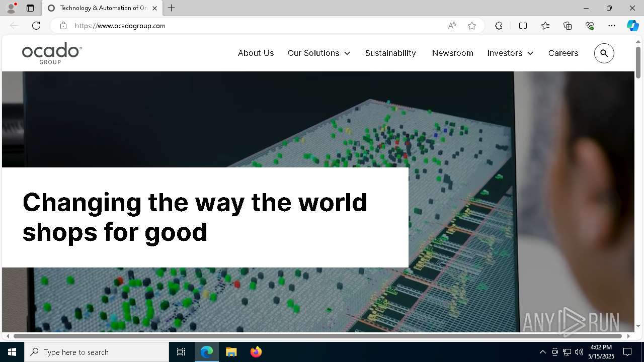The width and height of the screenshot is (644, 362).
Task: Select the Technology & Automation browser tab
Action: 103,8
